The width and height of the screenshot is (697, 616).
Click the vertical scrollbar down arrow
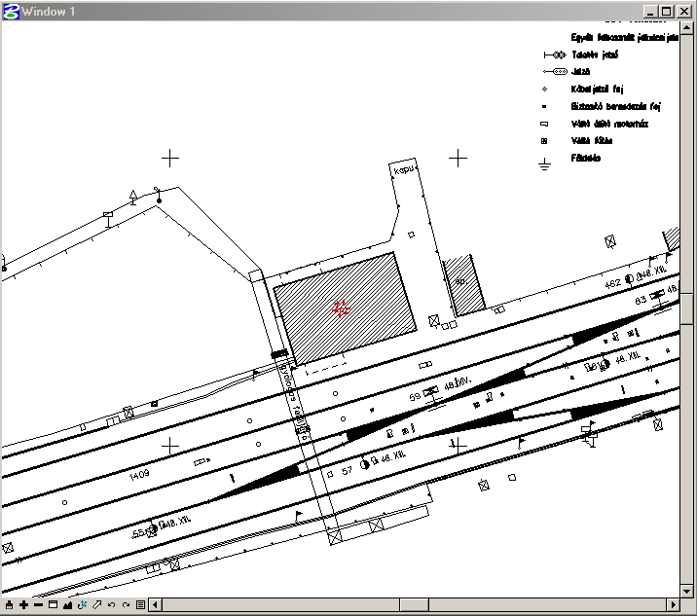(x=687, y=590)
